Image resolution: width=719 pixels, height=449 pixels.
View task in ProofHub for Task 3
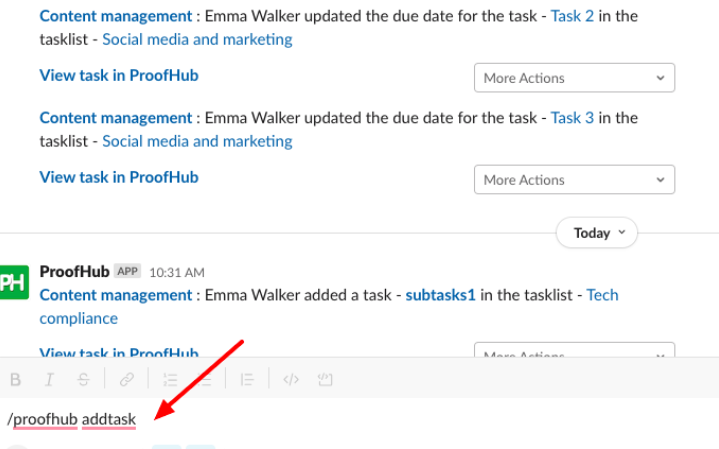[x=119, y=177]
